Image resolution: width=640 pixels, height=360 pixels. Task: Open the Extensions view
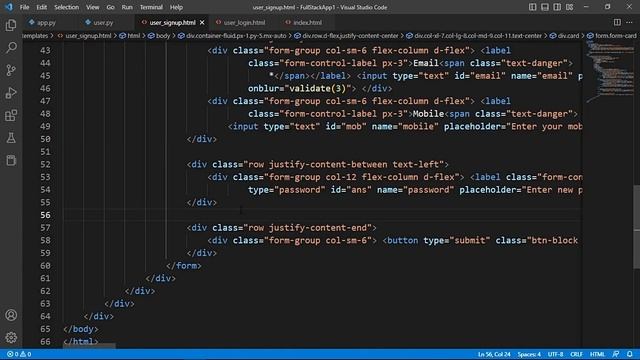coord(11,116)
